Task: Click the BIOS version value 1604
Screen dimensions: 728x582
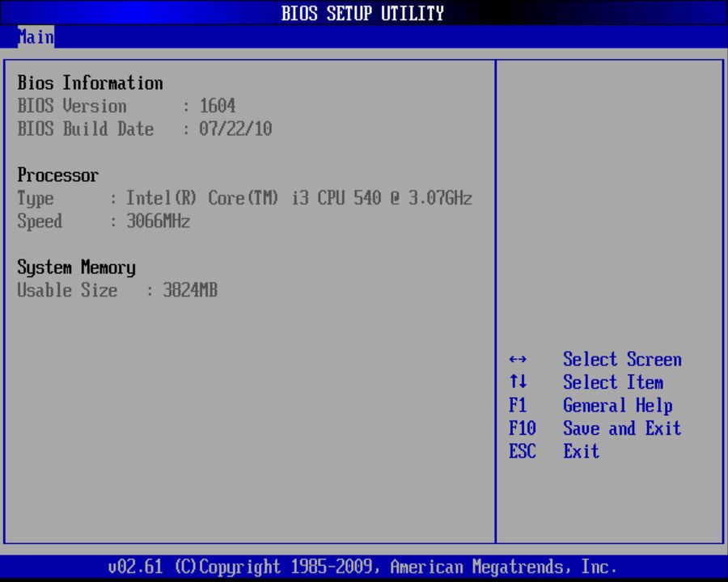Action: pos(218,106)
